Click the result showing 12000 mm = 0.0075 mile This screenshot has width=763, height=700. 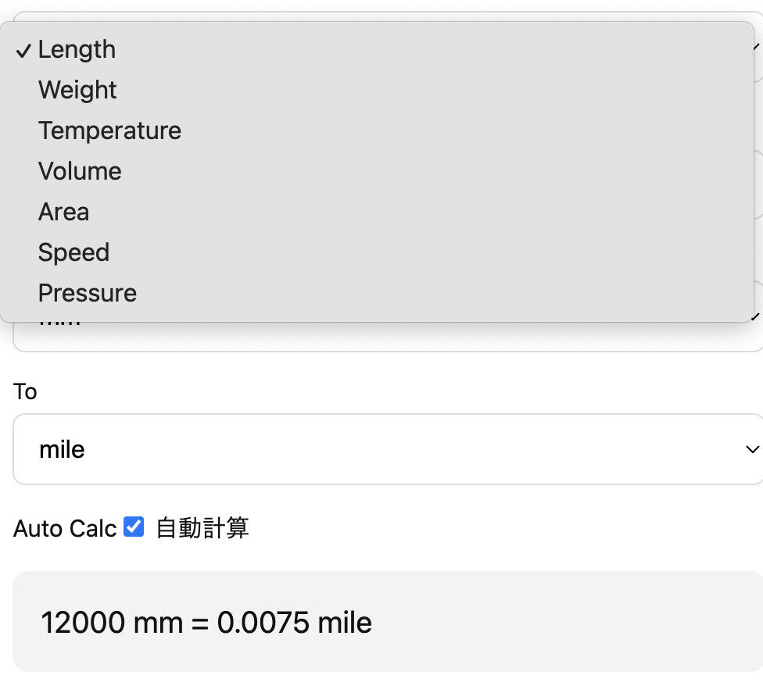coord(206,622)
